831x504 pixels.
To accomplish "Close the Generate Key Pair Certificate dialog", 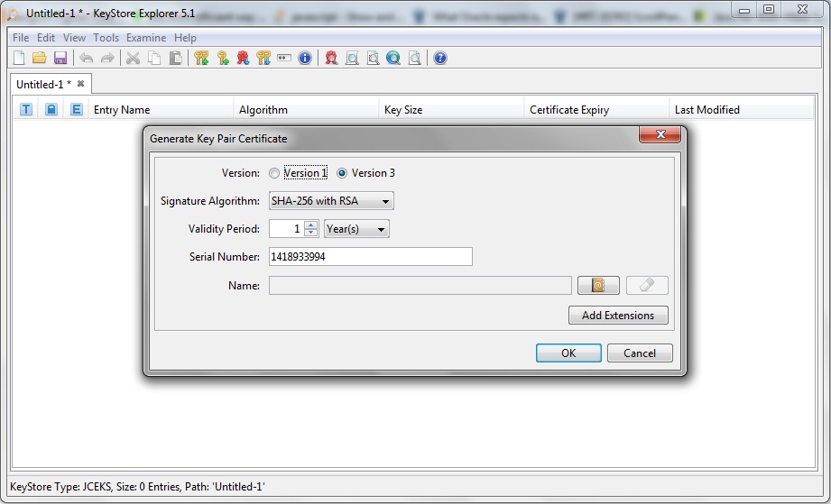I will 660,134.
